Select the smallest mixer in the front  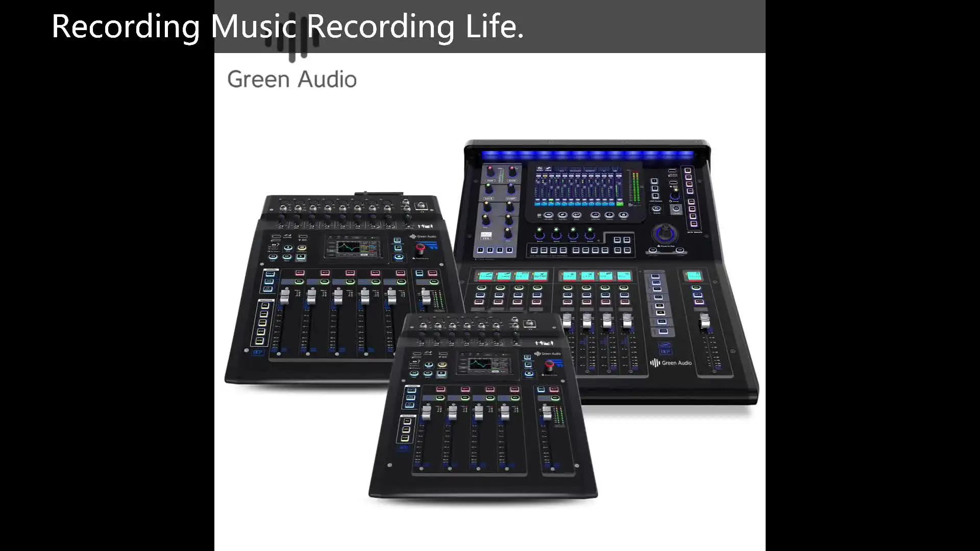(483, 407)
